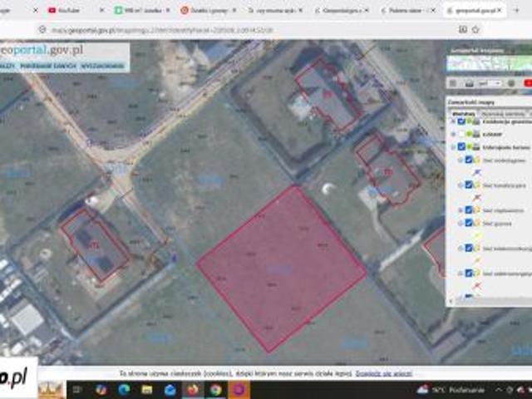Screen dimensions: 532x399
Task: Open Task View in the taskbar
Action: [77, 390]
